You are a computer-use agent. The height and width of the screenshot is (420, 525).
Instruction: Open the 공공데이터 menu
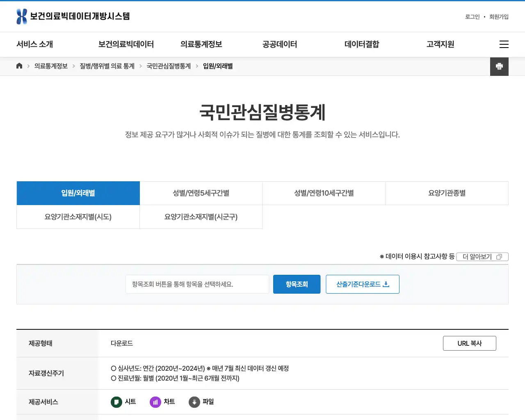coord(280,44)
